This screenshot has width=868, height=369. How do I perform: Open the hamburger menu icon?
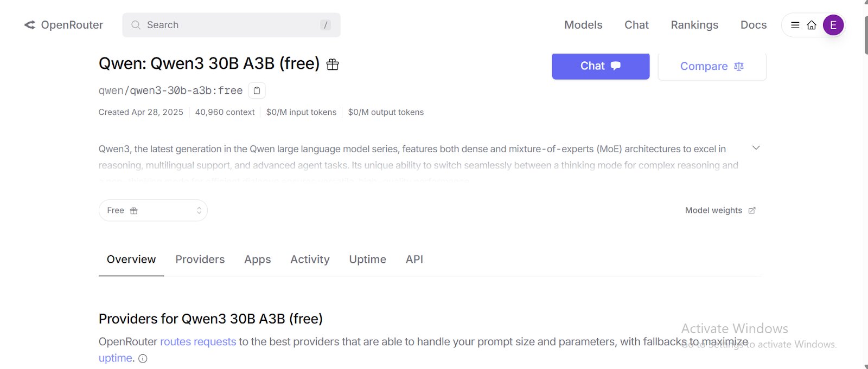[x=795, y=25]
